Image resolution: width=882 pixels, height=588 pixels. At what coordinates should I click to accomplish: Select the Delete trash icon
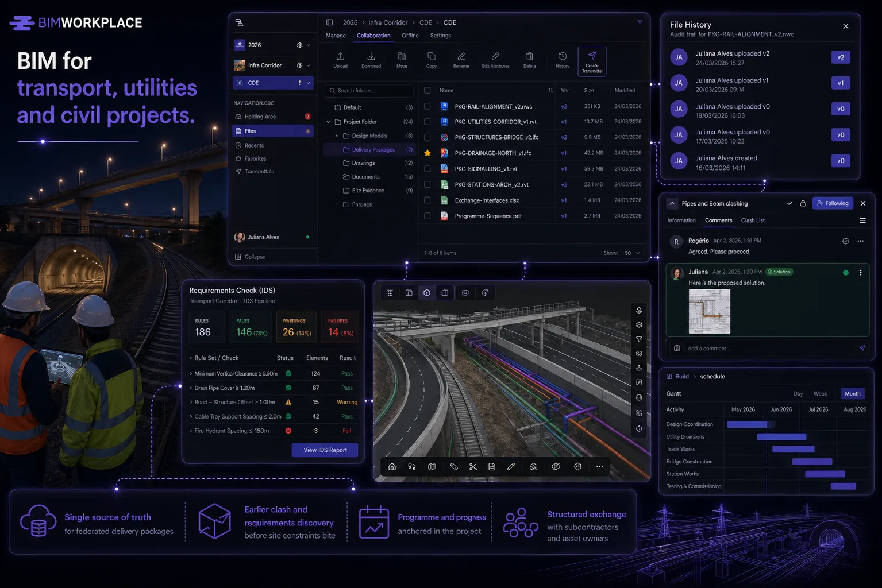pos(530,57)
